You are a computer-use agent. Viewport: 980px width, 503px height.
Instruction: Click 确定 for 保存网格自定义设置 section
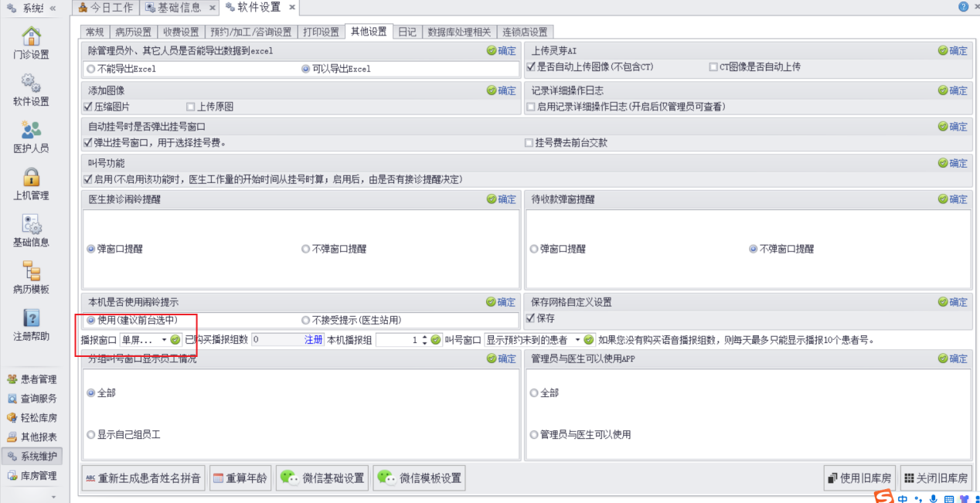(953, 302)
